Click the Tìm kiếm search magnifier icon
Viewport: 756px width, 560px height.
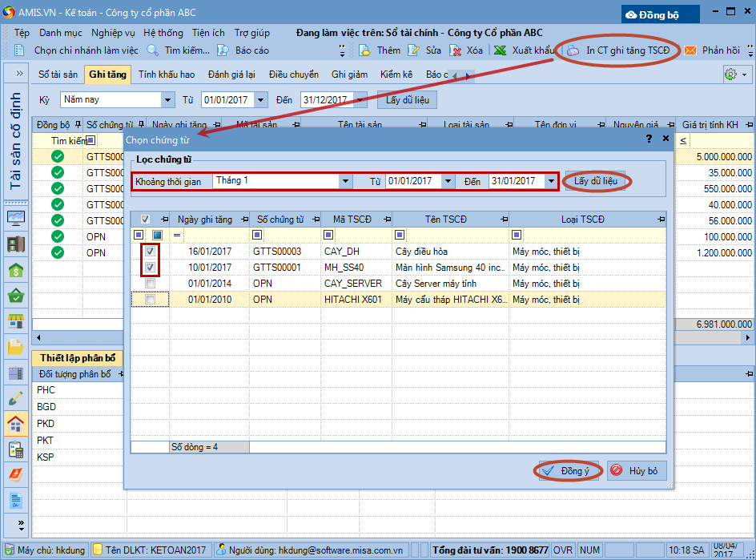pyautogui.click(x=152, y=50)
